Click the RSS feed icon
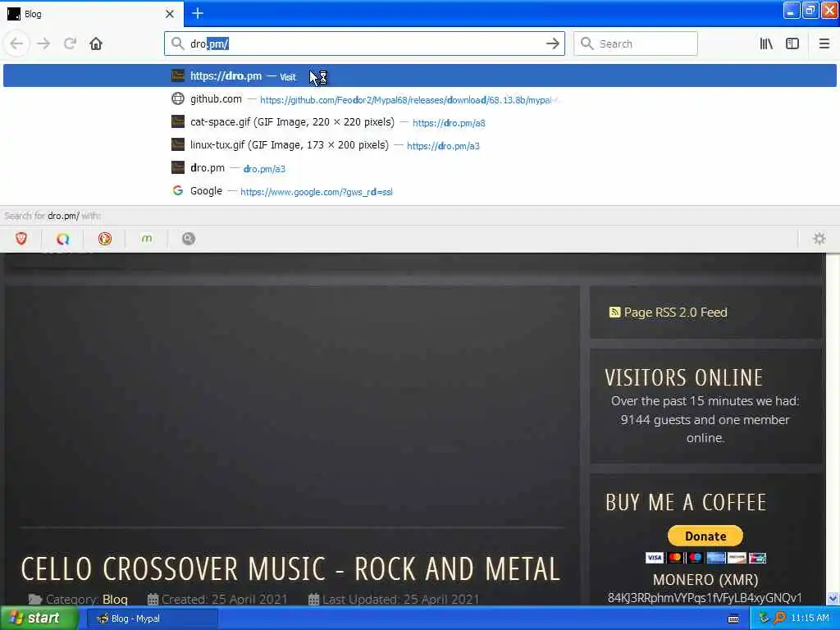Screen dimensions: 840x630 (x=614, y=313)
